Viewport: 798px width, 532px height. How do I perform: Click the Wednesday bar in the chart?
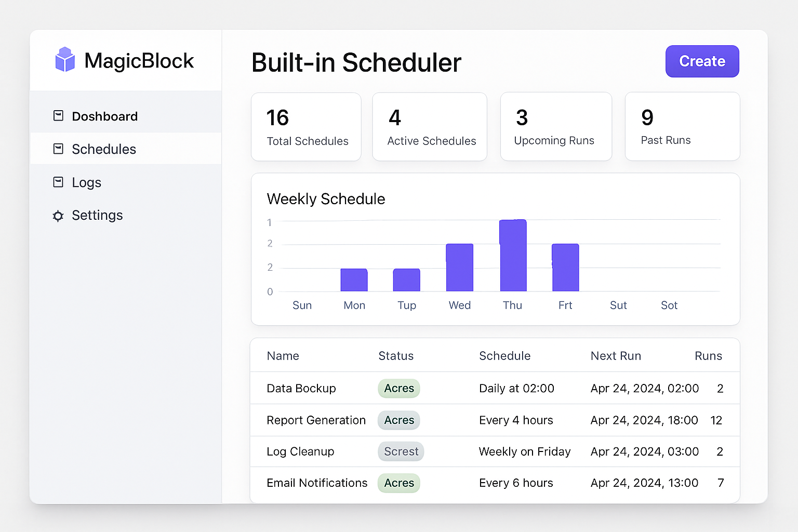[x=459, y=268]
